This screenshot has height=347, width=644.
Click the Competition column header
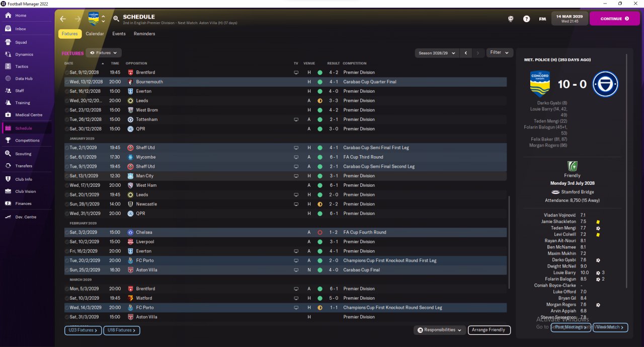tap(355, 63)
